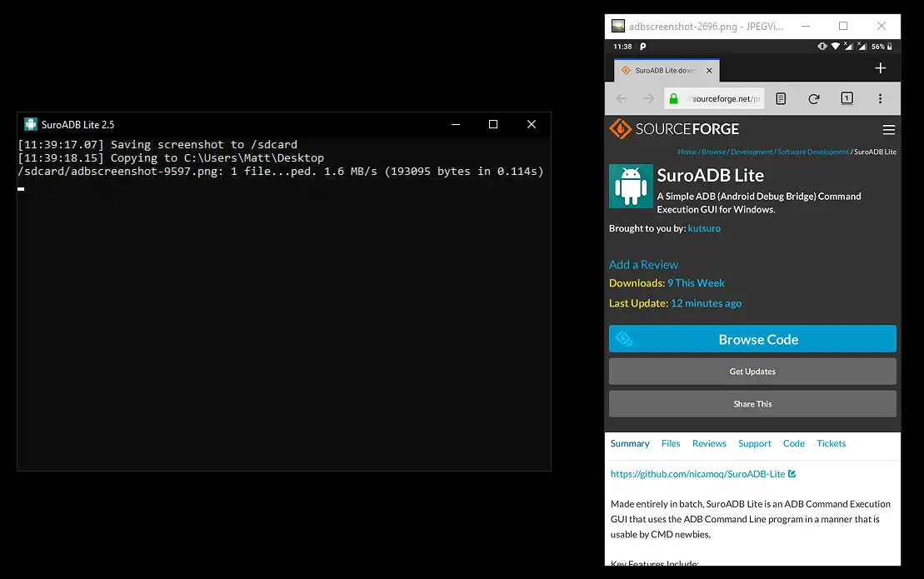Click the Development breadcrumb link
924x579 pixels.
[x=752, y=152]
